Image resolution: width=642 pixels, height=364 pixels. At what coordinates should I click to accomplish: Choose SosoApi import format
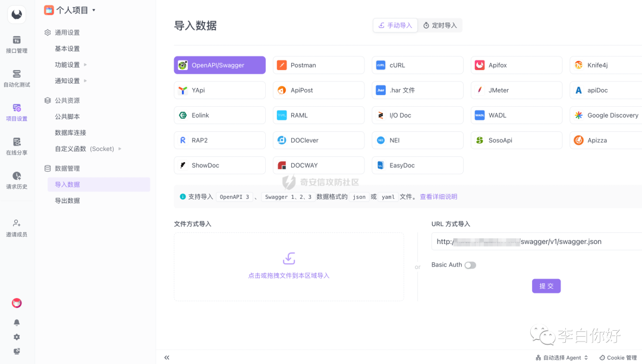tap(517, 140)
